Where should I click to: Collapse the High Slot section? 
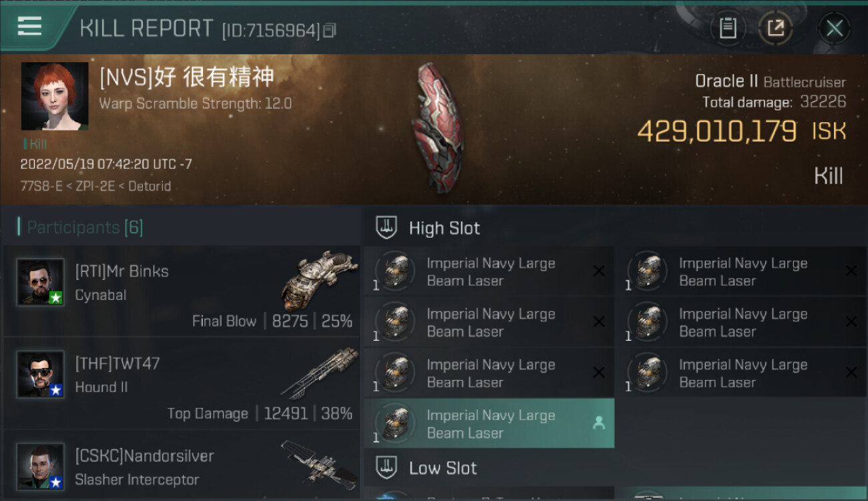pyautogui.click(x=428, y=228)
